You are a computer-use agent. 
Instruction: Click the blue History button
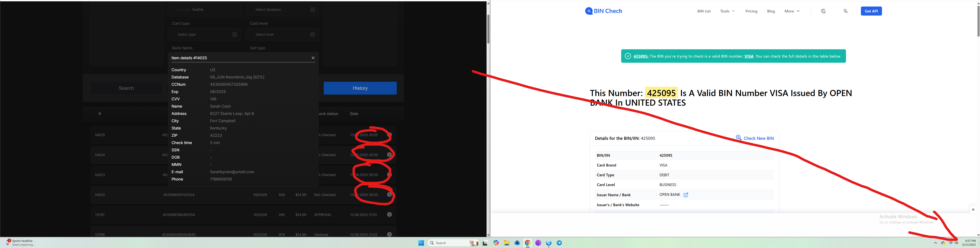pos(360,88)
